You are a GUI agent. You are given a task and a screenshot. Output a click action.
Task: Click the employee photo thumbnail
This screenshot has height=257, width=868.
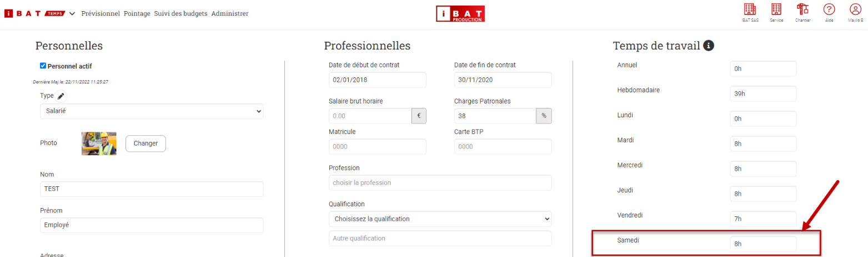coord(99,144)
